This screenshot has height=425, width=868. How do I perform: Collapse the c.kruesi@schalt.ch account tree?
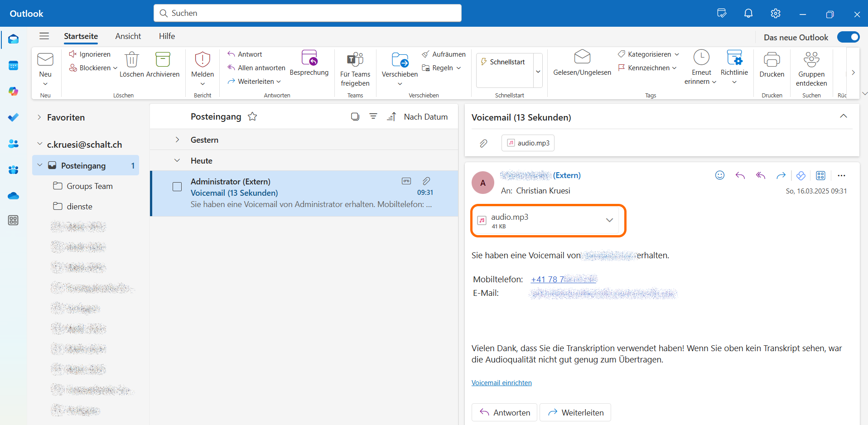point(40,144)
